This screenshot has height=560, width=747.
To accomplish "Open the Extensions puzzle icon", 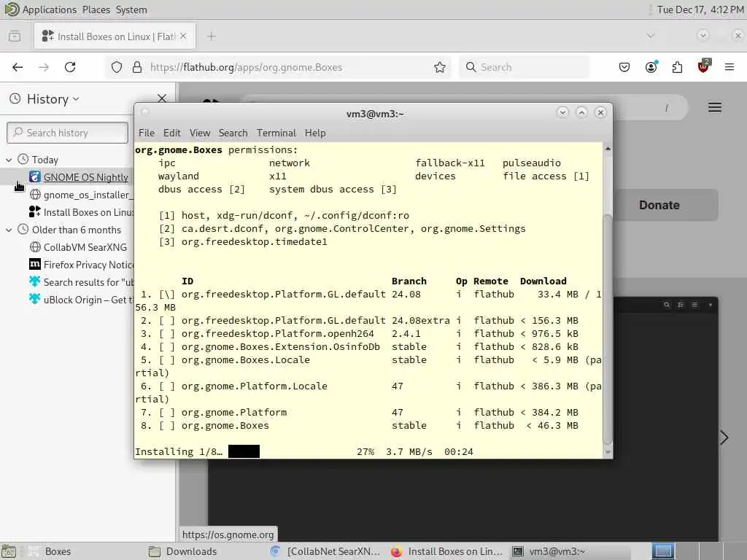I will 677,67.
